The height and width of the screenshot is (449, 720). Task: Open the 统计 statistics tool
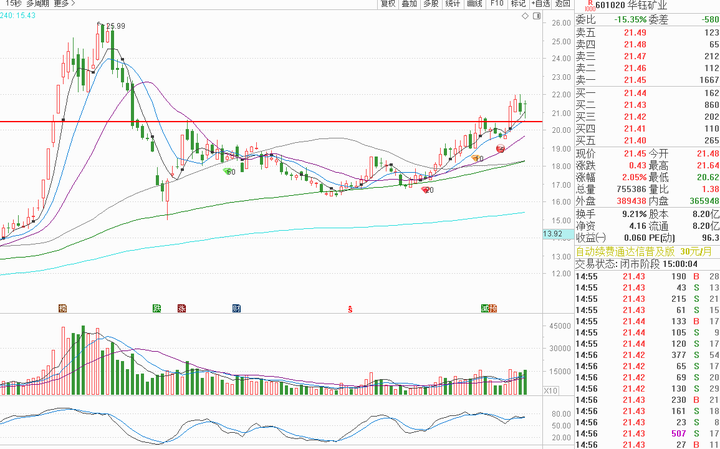pos(453,4)
